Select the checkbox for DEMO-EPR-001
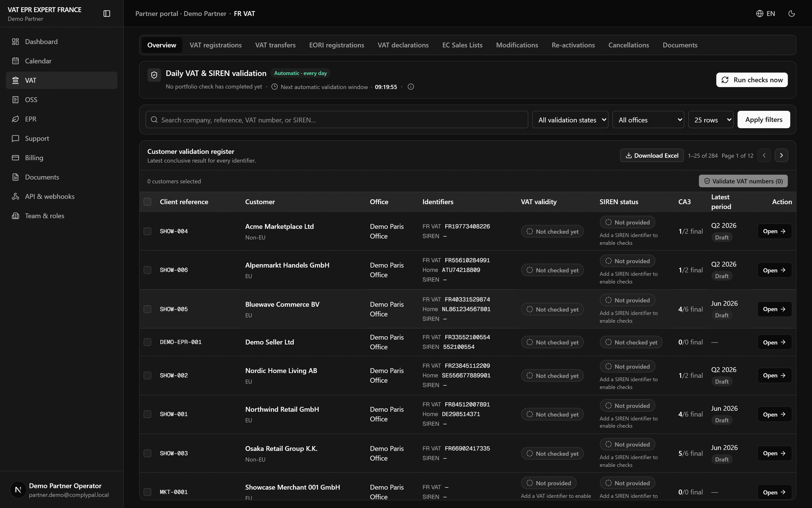The width and height of the screenshot is (812, 508). point(147,342)
